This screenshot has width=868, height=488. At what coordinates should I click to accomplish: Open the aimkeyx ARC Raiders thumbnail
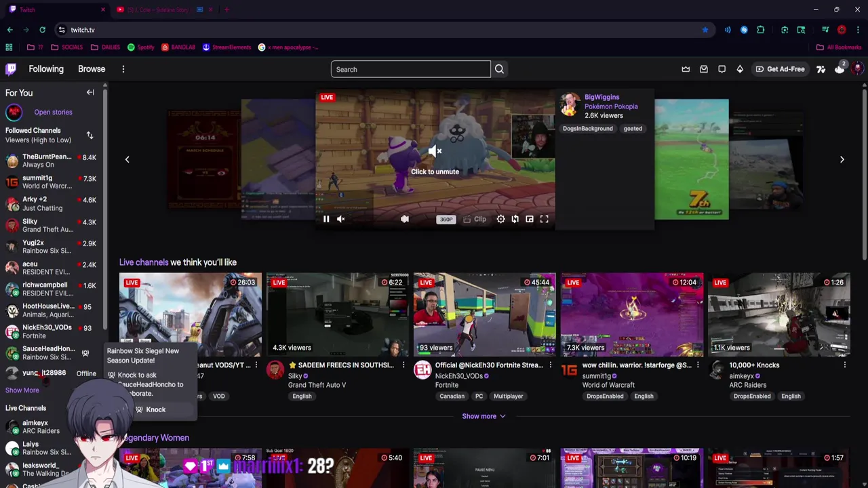coord(778,314)
